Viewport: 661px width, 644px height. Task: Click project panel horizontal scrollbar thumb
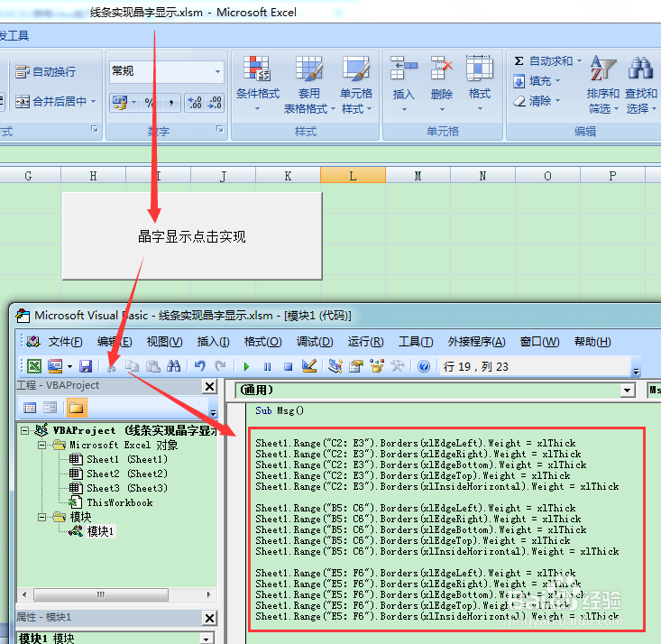(101, 594)
